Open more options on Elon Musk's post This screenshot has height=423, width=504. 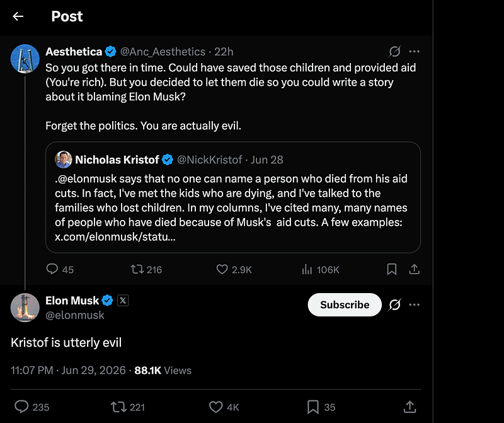[415, 304]
